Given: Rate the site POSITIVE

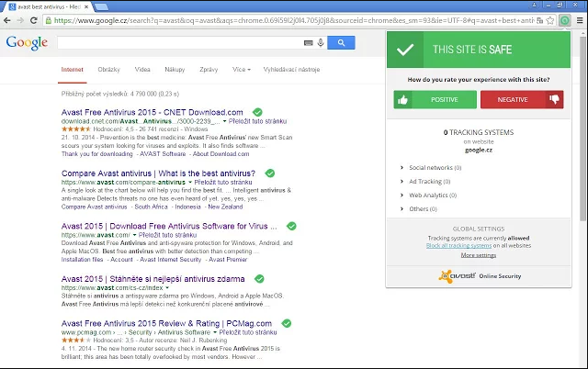Looking at the screenshot, I should click(435, 100).
